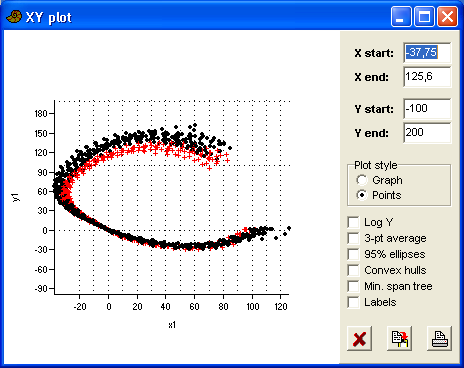Click the copy graph to clipboard icon
Viewport: 464px width, 368px height.
click(x=399, y=339)
